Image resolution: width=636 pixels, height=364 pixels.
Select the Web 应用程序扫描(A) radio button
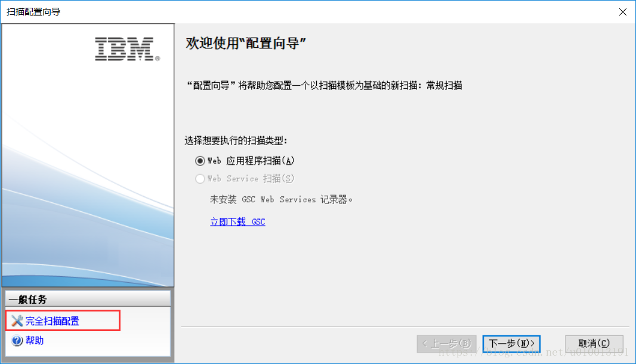tap(200, 161)
